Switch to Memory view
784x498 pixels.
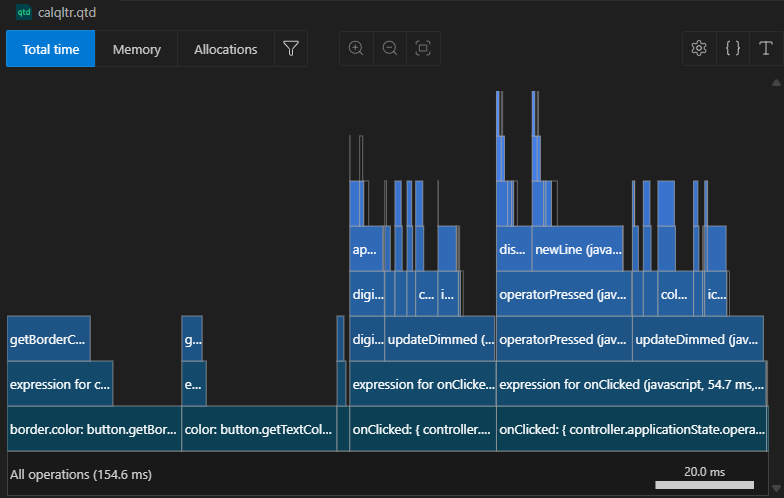coord(136,49)
